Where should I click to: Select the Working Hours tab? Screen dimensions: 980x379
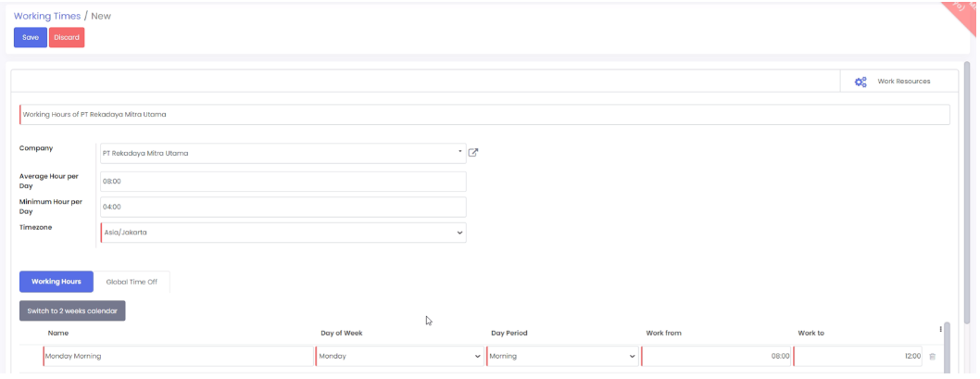tap(57, 282)
